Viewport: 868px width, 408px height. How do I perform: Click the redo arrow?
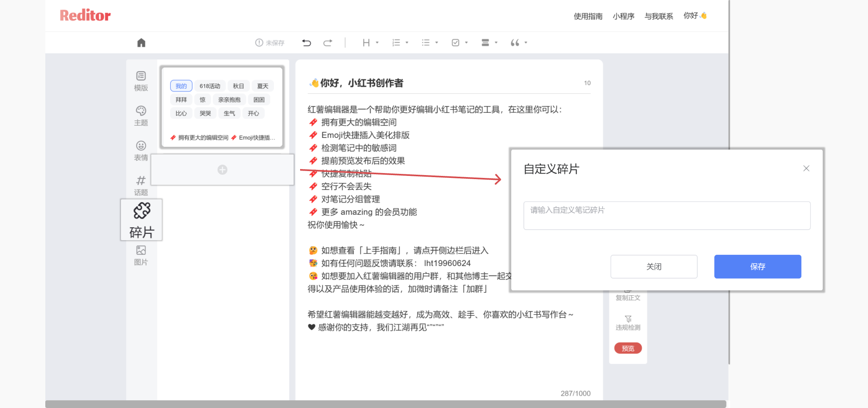point(328,42)
